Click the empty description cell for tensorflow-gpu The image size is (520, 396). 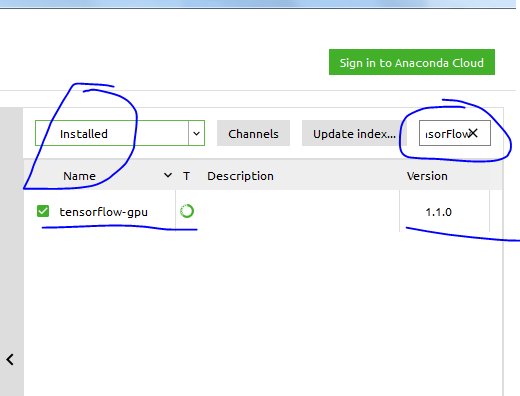tap(287, 211)
